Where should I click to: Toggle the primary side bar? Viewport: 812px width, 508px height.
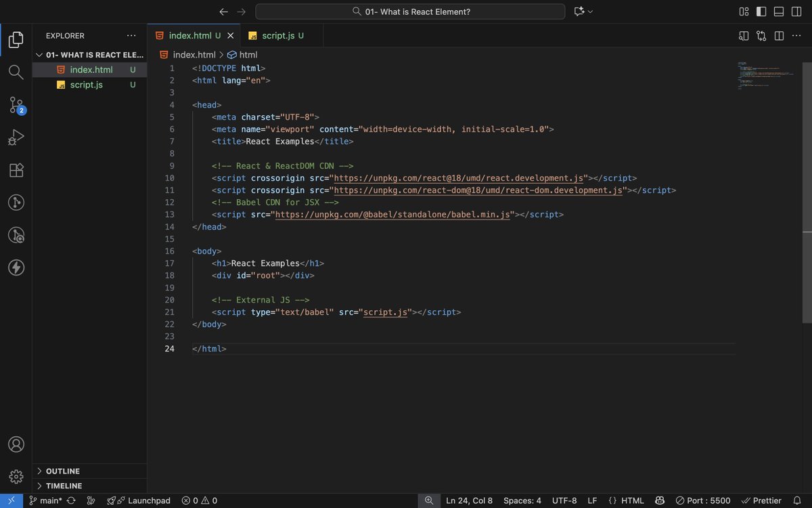click(761, 12)
